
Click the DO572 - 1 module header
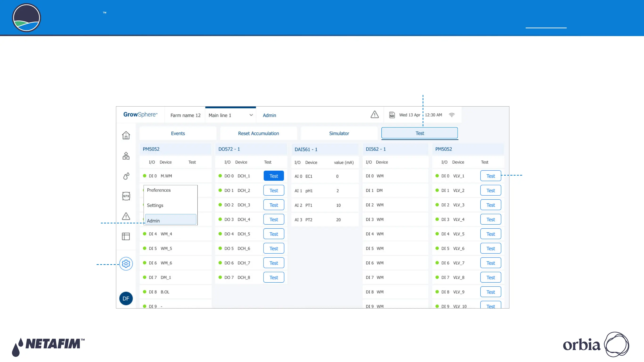(251, 149)
